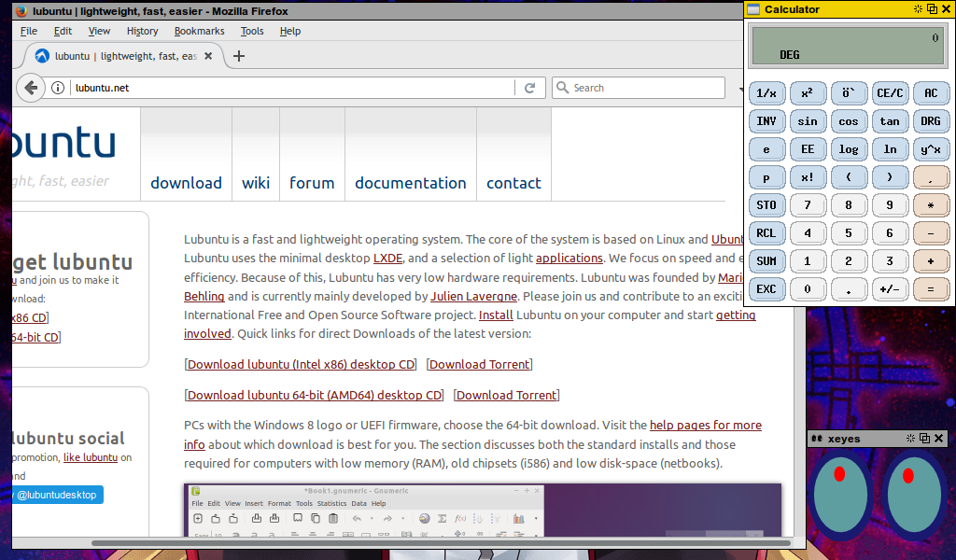Reload the lubuntu.net page
The height and width of the screenshot is (560, 956).
tap(529, 88)
